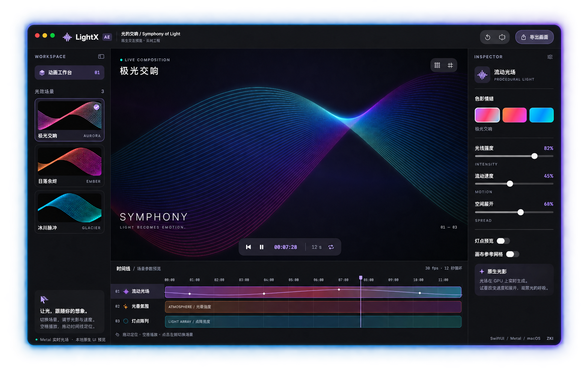Click the 场景参数预览 breadcrumb label
The image size is (588, 368).
(x=149, y=269)
